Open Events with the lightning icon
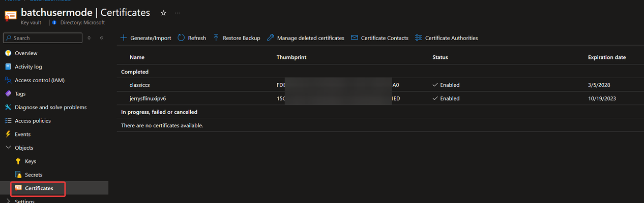This screenshot has width=644, height=203. pos(8,134)
